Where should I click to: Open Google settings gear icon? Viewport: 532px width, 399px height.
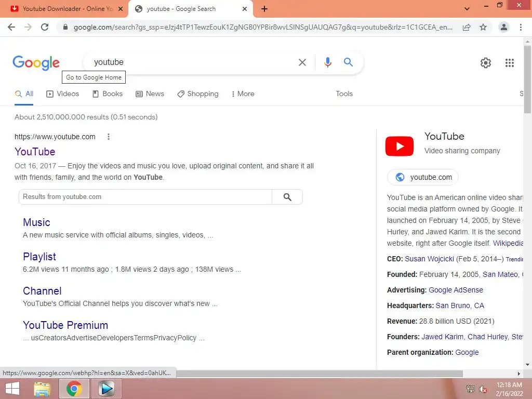pyautogui.click(x=486, y=63)
